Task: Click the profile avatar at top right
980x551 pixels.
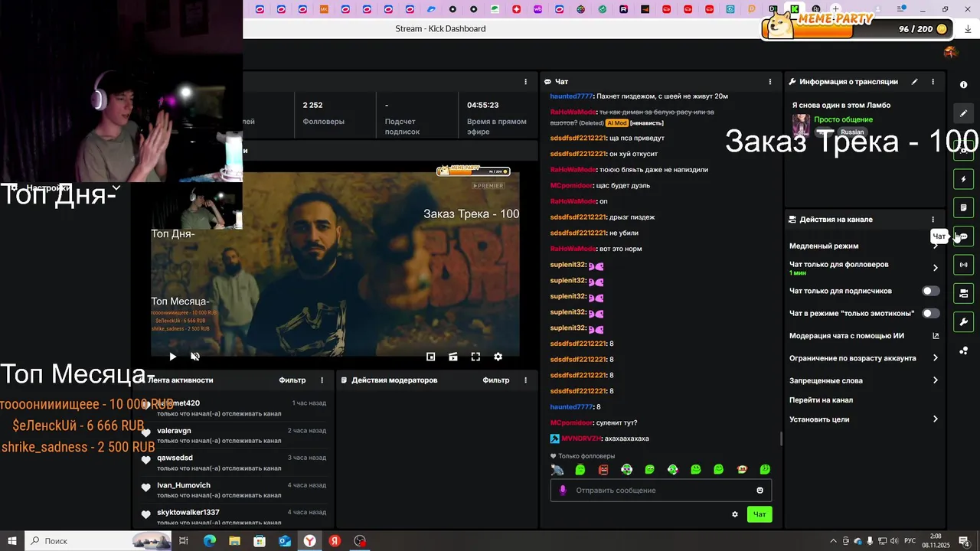Action: coord(951,52)
